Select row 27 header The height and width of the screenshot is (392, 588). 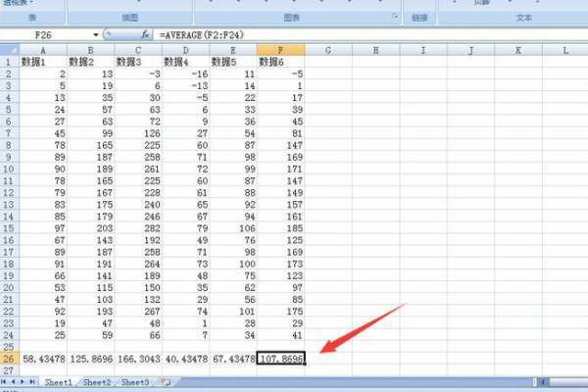coord(10,370)
